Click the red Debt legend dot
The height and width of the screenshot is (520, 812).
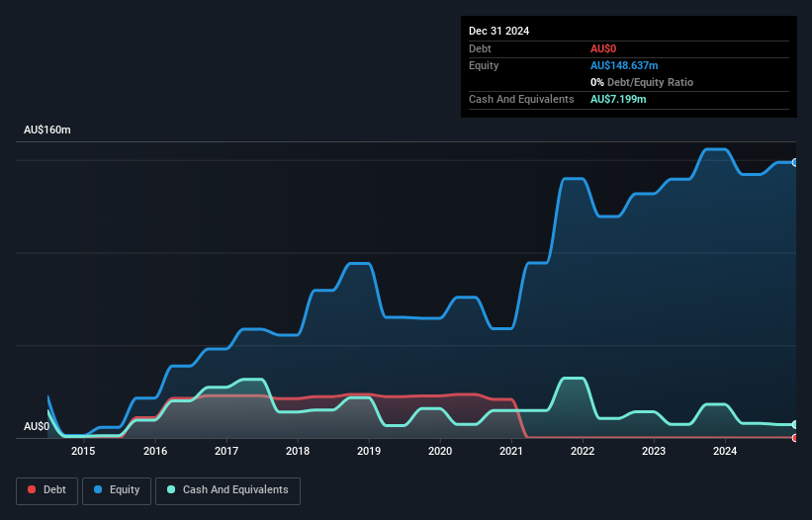32,489
